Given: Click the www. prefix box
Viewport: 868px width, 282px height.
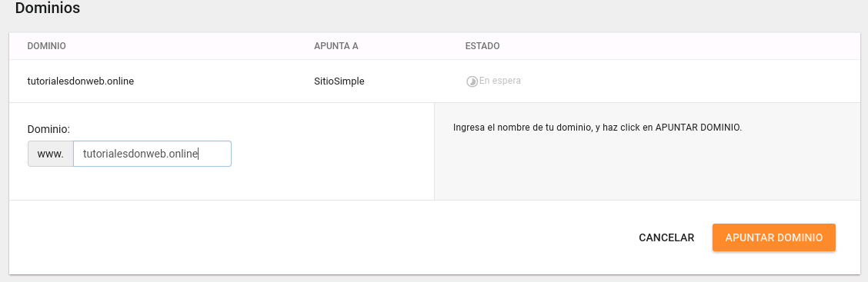Looking at the screenshot, I should pos(51,154).
